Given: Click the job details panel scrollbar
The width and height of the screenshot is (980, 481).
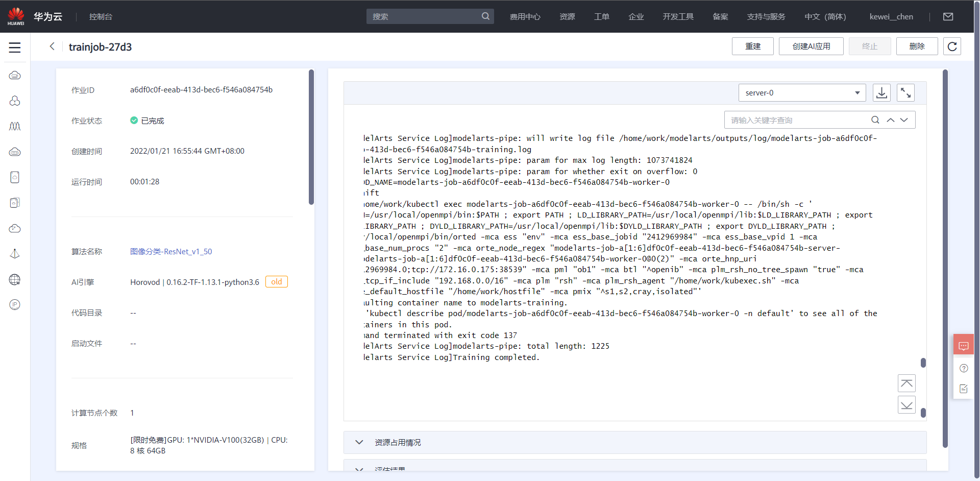Looking at the screenshot, I should (311, 137).
